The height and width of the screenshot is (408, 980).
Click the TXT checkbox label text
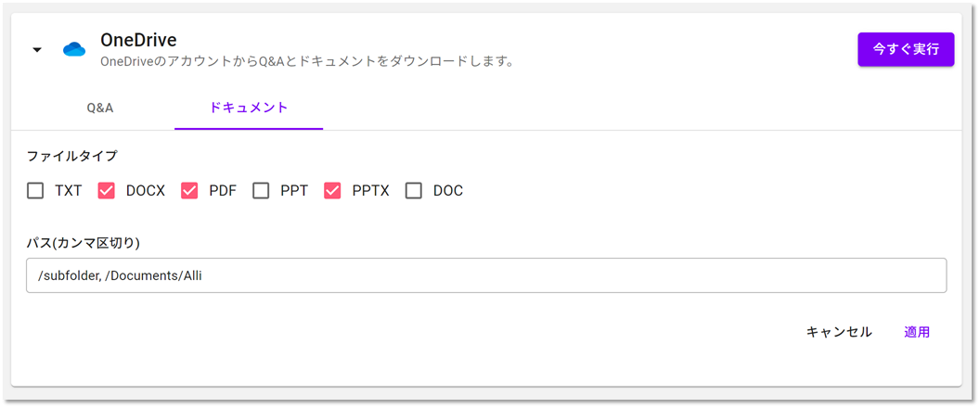pyautogui.click(x=68, y=191)
